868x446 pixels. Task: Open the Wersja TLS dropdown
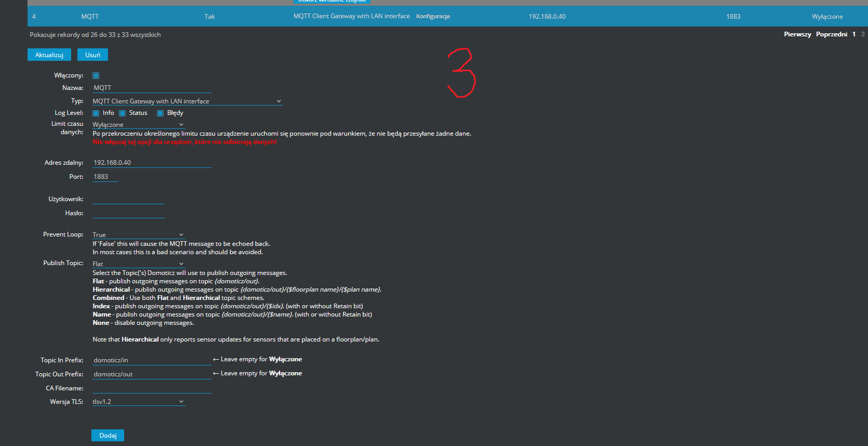point(138,401)
